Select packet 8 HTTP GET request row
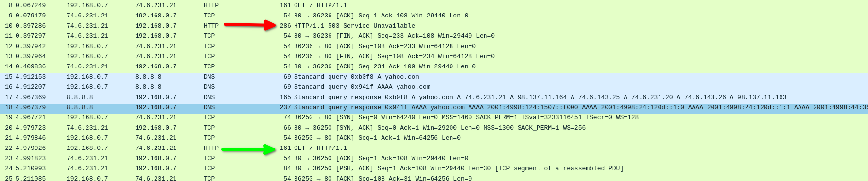The image size is (868, 181). pyautogui.click(x=434, y=5)
